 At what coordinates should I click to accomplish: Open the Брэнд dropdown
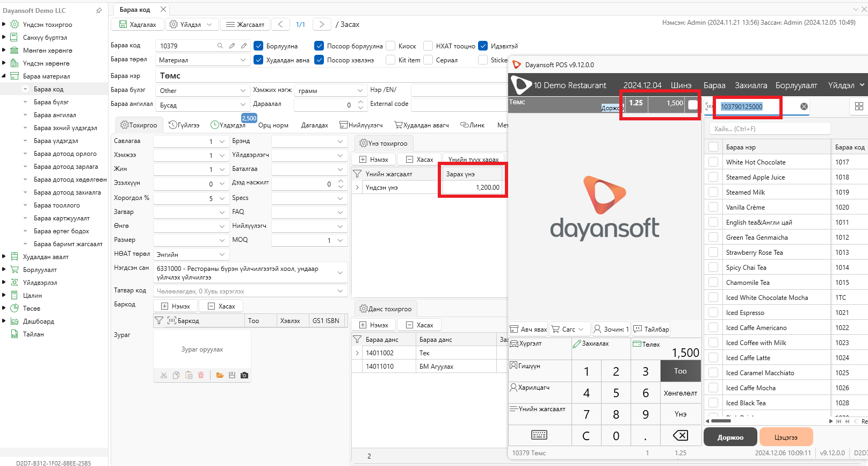[341, 141]
